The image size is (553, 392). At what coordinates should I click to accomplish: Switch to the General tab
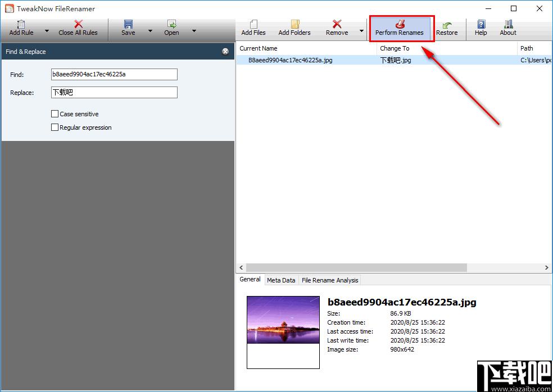(x=250, y=279)
